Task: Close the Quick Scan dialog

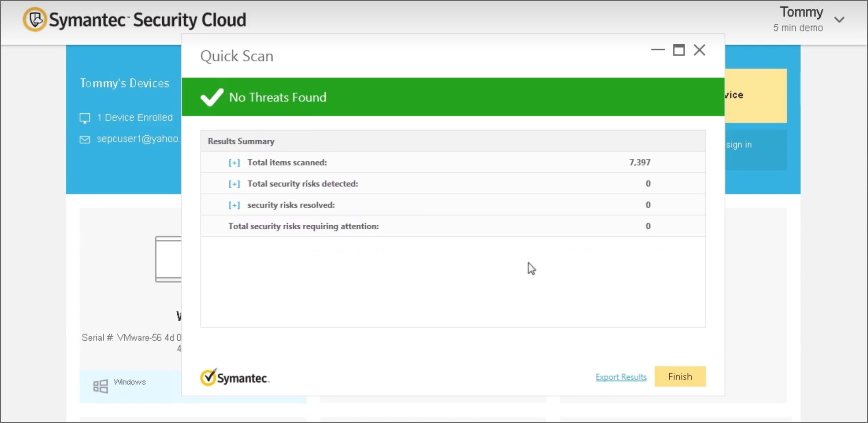Action: coord(699,50)
